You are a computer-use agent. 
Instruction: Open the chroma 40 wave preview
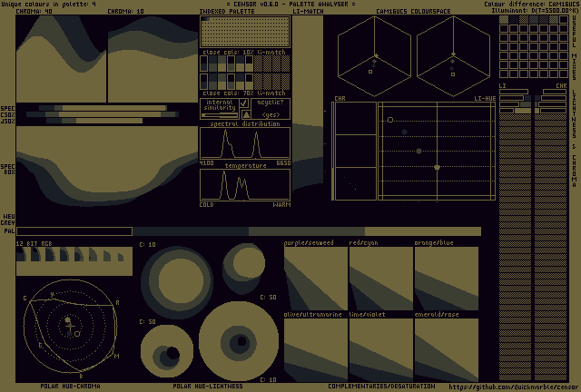point(61,59)
